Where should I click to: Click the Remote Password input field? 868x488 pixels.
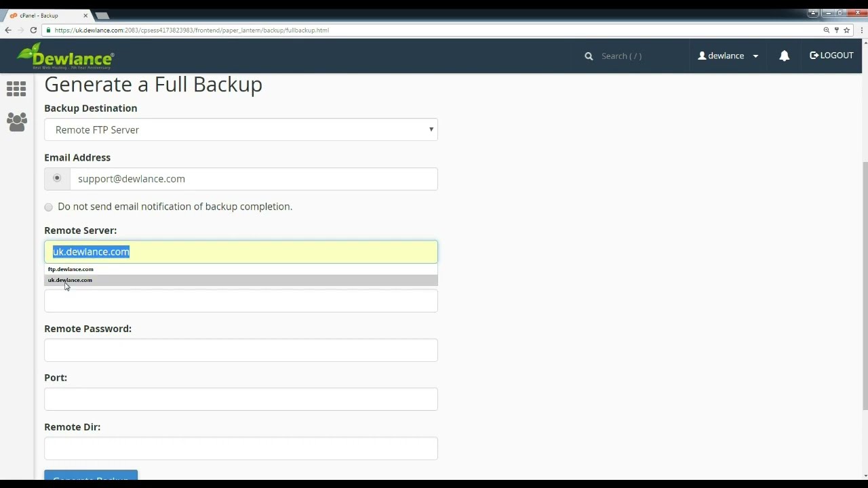pyautogui.click(x=241, y=350)
